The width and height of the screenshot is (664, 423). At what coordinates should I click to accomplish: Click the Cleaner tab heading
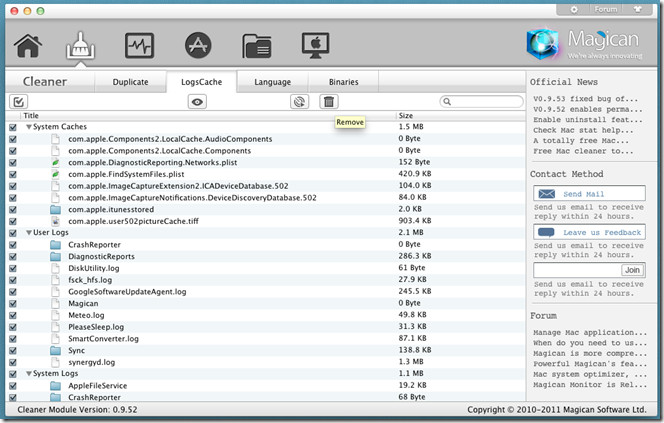[x=45, y=81]
